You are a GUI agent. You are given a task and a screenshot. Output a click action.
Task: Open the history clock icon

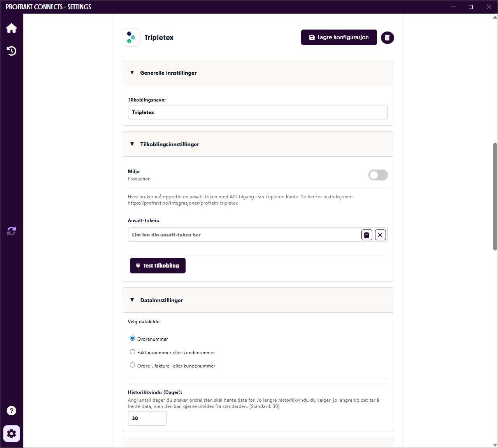pos(11,51)
